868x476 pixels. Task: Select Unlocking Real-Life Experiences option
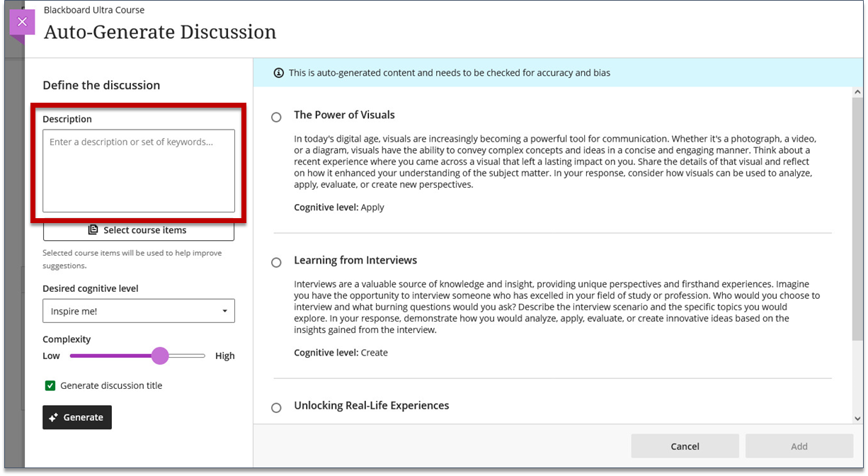(276, 407)
